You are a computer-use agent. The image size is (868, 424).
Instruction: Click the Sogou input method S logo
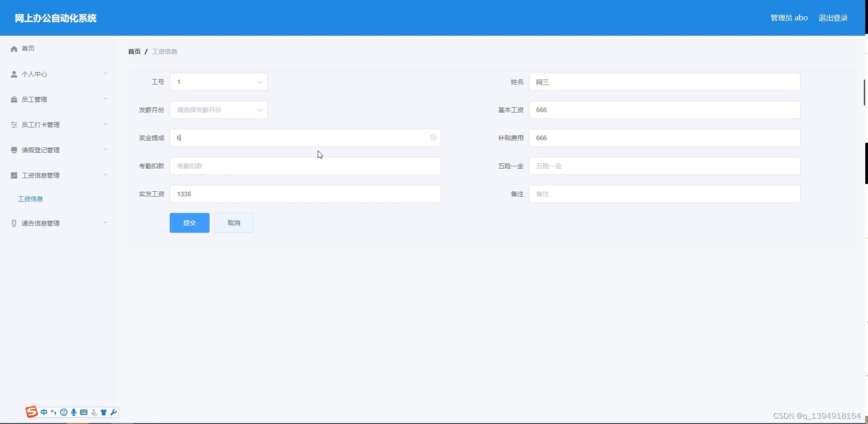tap(31, 412)
